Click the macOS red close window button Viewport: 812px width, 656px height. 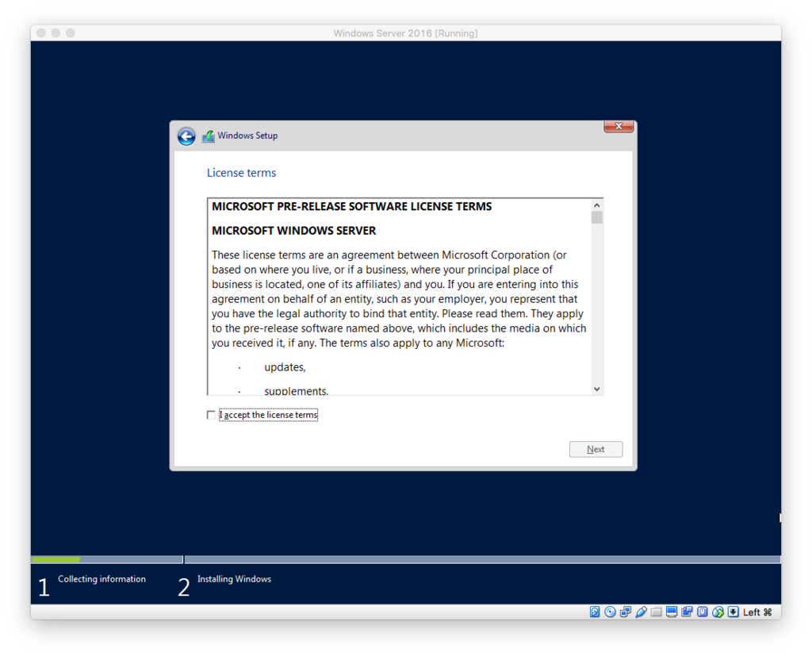(x=41, y=33)
